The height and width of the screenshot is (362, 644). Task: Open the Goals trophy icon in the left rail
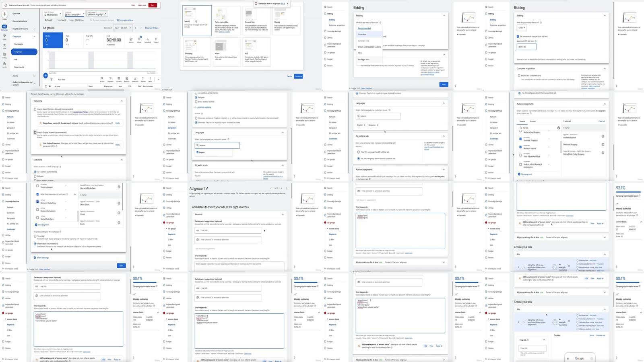tap(4, 36)
